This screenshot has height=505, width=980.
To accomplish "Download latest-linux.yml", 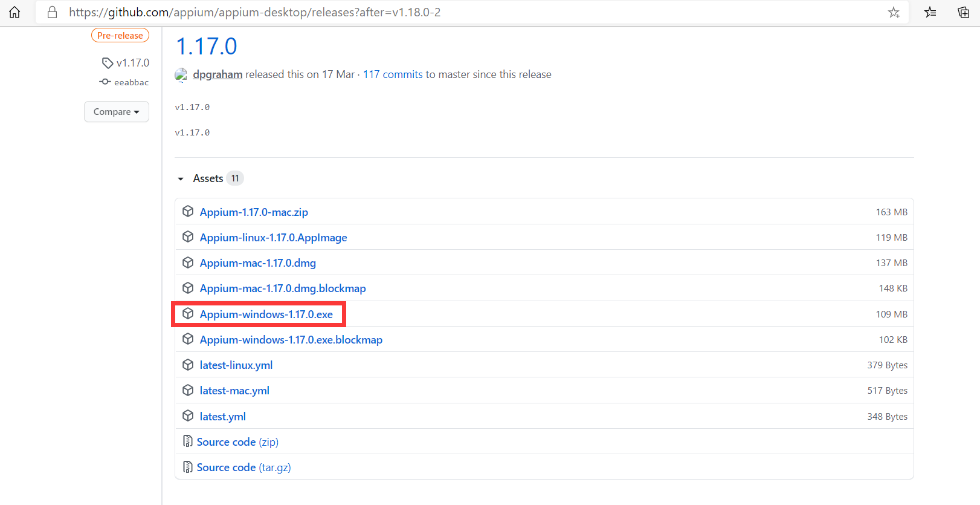I will (x=236, y=365).
